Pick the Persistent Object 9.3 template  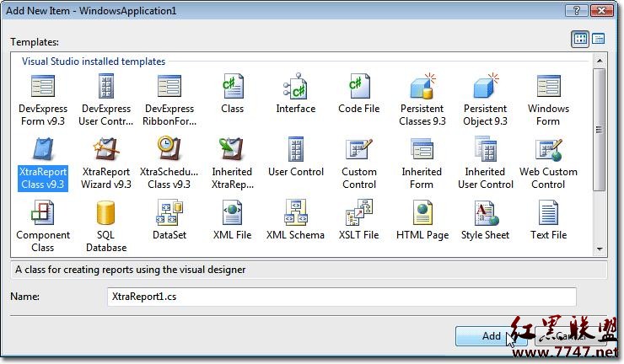[x=485, y=99]
